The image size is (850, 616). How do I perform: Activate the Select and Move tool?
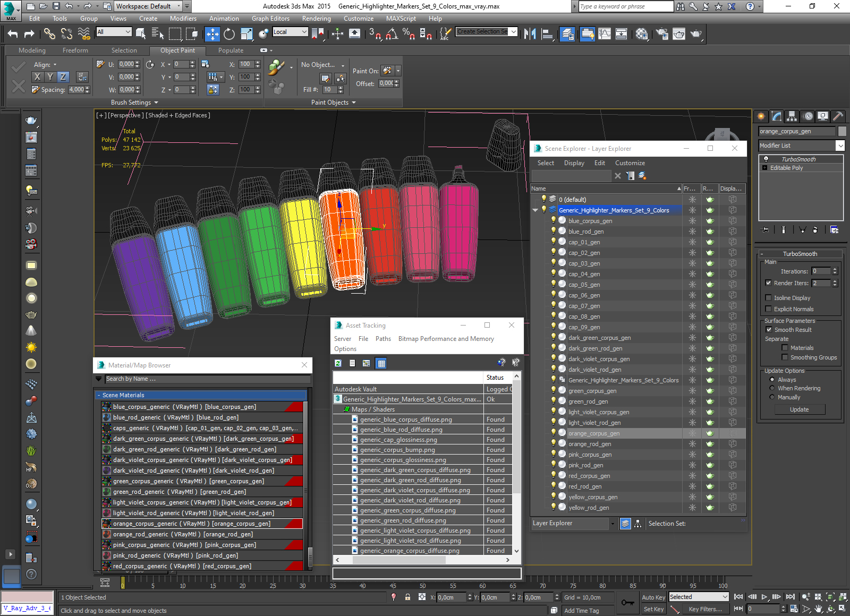tap(212, 34)
